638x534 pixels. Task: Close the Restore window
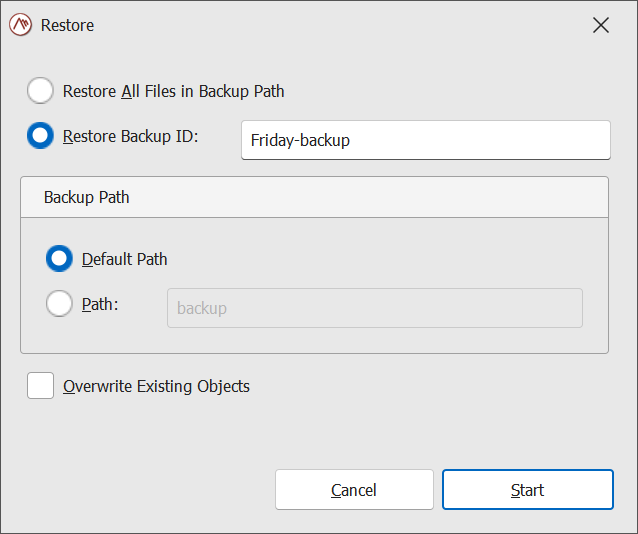(x=601, y=25)
